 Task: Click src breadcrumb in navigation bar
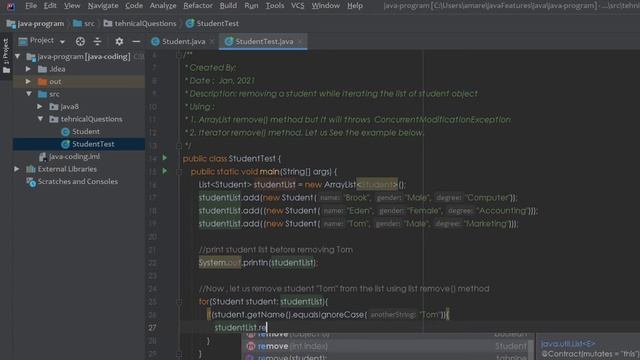pos(84,24)
